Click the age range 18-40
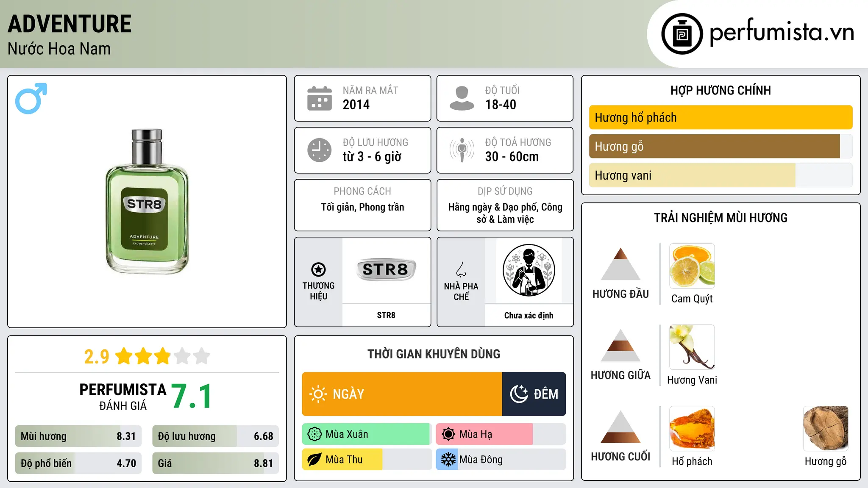 tap(501, 105)
